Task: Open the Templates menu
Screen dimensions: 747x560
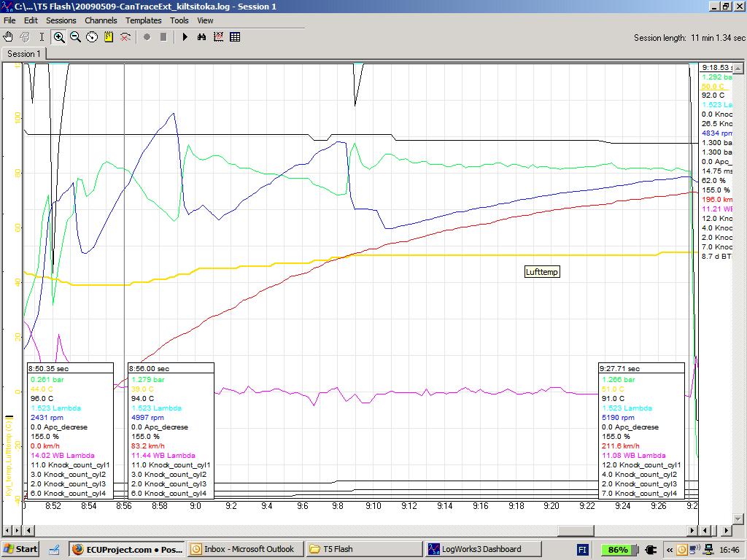Action: tap(143, 20)
